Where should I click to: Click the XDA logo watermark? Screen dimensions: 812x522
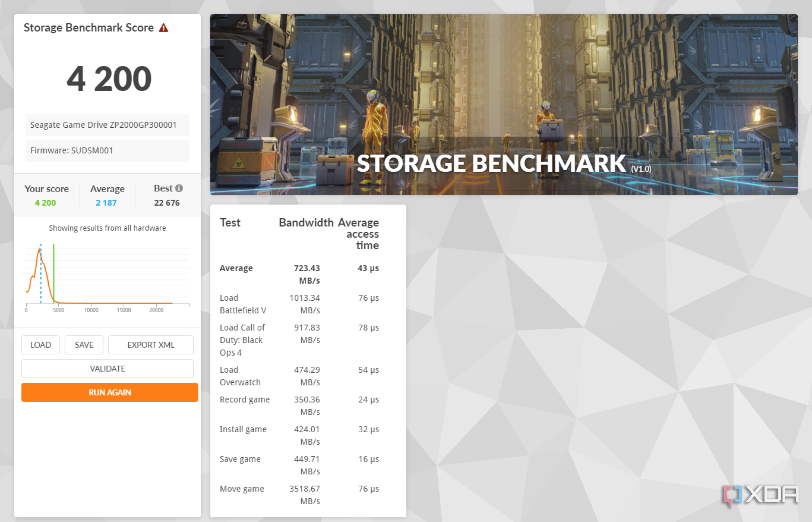760,495
